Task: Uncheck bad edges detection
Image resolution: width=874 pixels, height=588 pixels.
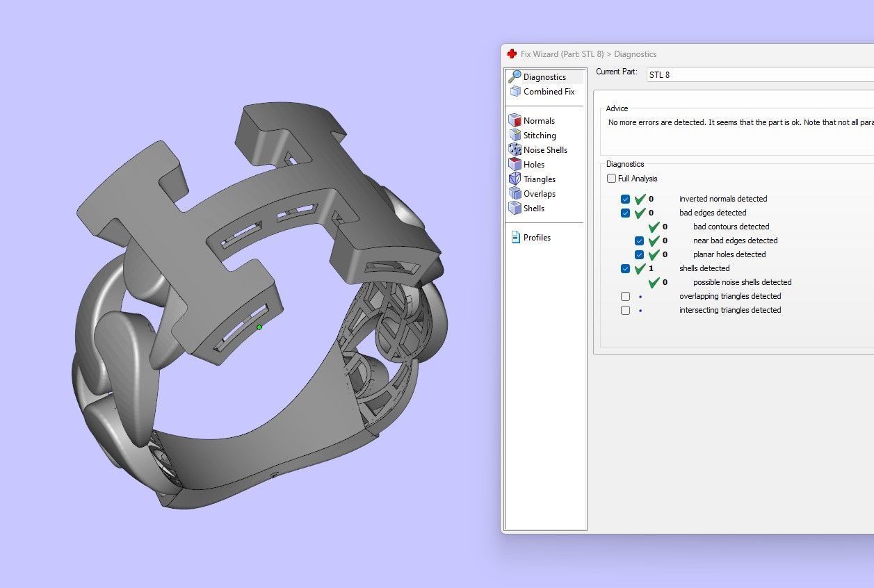Action: (625, 213)
